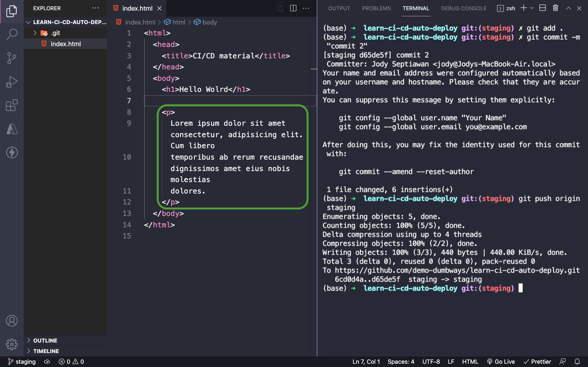The height and width of the screenshot is (367, 588).
Task: Expand the .git folder
Action: coord(55,33)
